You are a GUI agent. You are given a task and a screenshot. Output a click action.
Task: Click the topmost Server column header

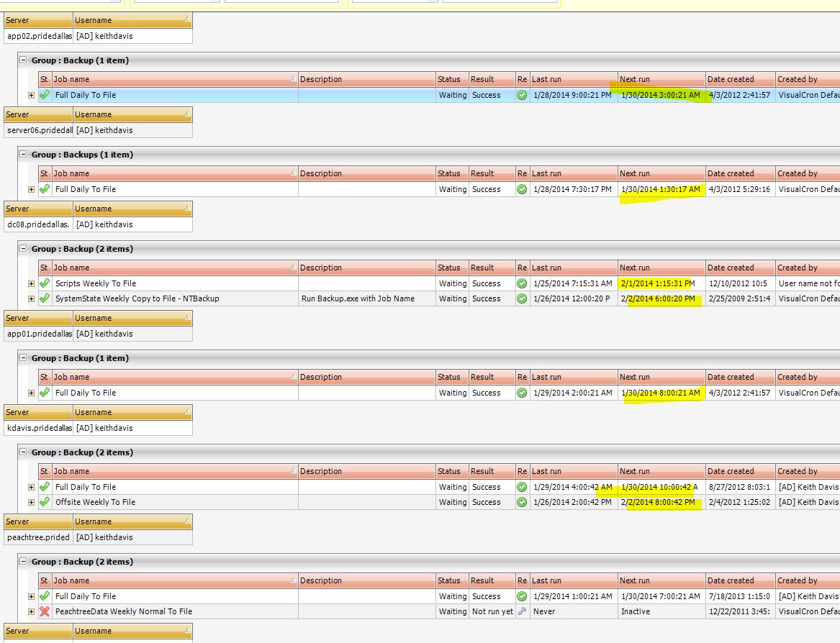tap(37, 20)
